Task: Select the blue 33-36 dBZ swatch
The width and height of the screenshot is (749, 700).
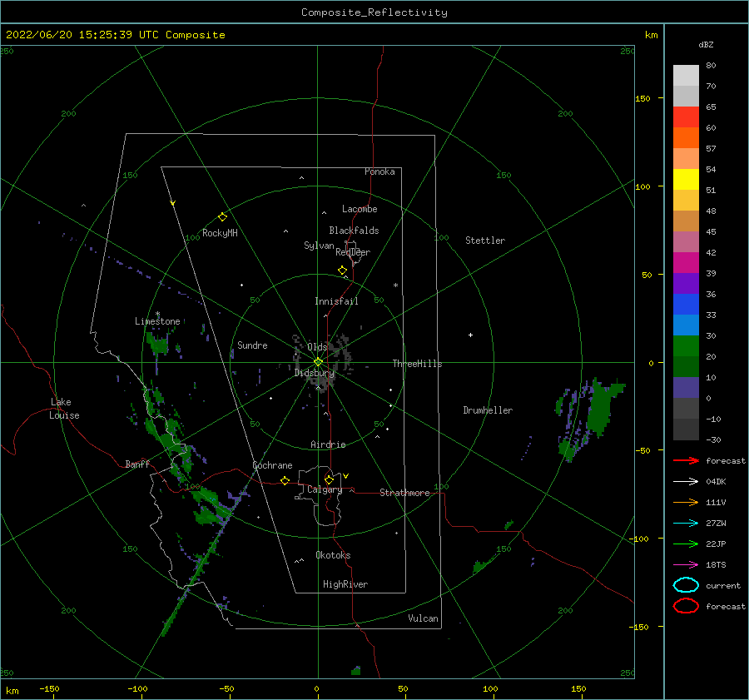Action: [686, 305]
